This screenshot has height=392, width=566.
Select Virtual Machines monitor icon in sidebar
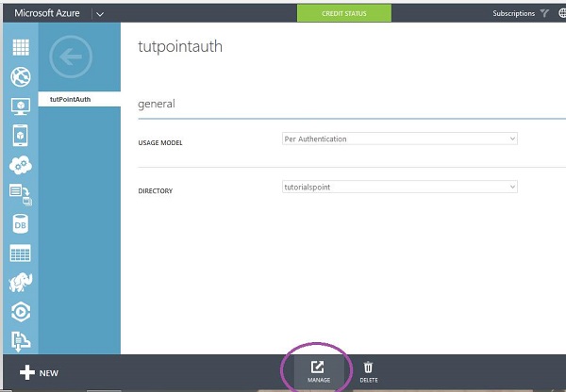coord(20,106)
